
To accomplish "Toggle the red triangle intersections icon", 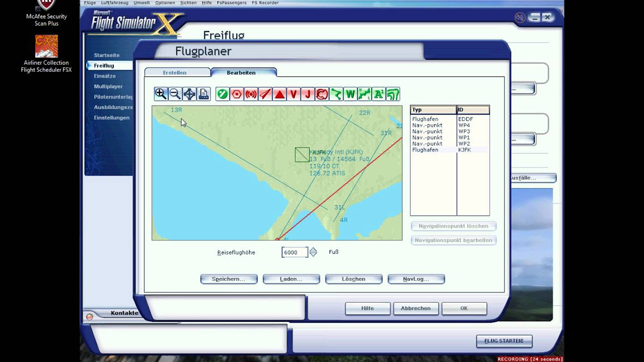I will click(x=280, y=94).
